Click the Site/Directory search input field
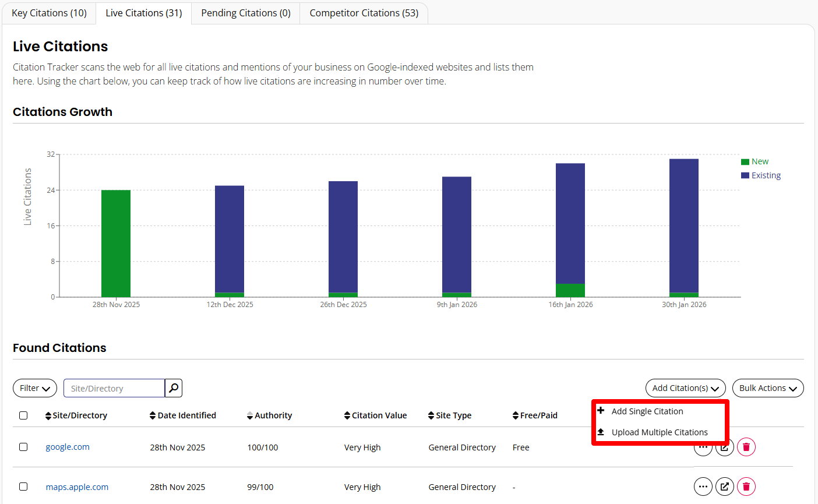 (114, 388)
